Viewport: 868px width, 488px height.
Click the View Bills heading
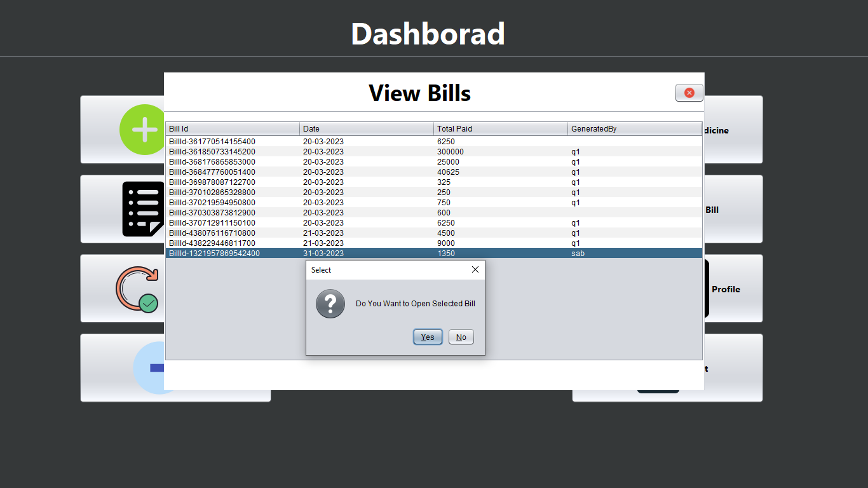419,93
